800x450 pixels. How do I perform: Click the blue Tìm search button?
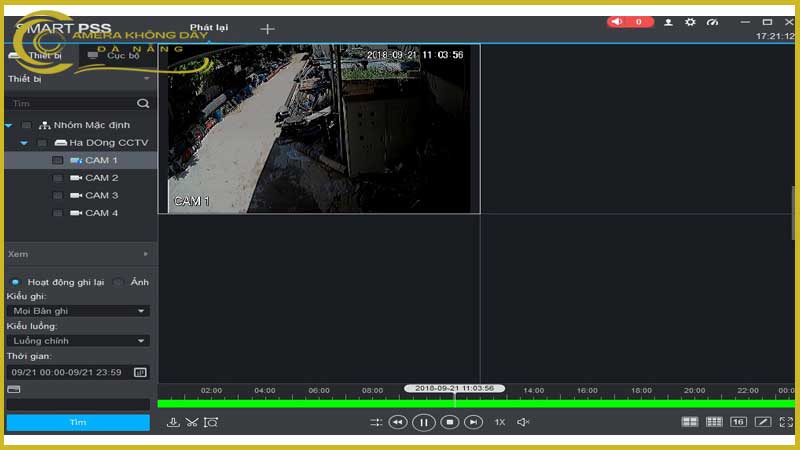pos(78,422)
